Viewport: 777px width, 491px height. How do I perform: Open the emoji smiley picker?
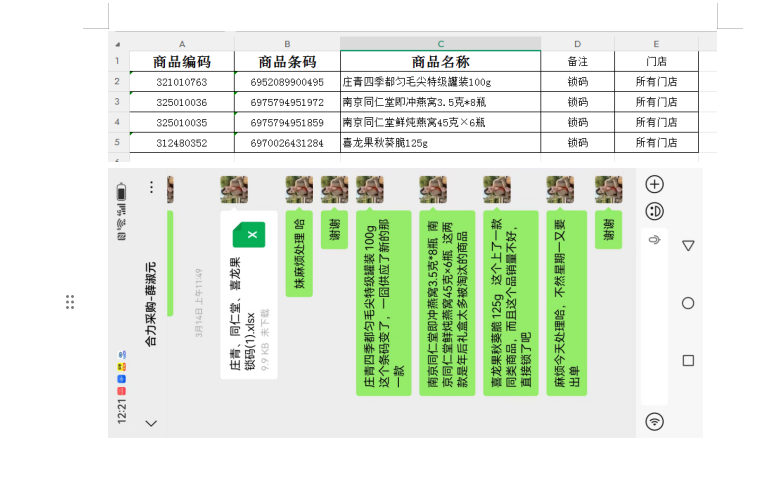point(654,211)
